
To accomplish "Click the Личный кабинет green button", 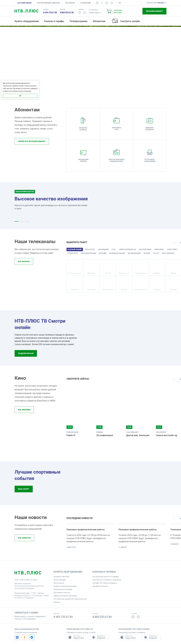I will (154, 11).
